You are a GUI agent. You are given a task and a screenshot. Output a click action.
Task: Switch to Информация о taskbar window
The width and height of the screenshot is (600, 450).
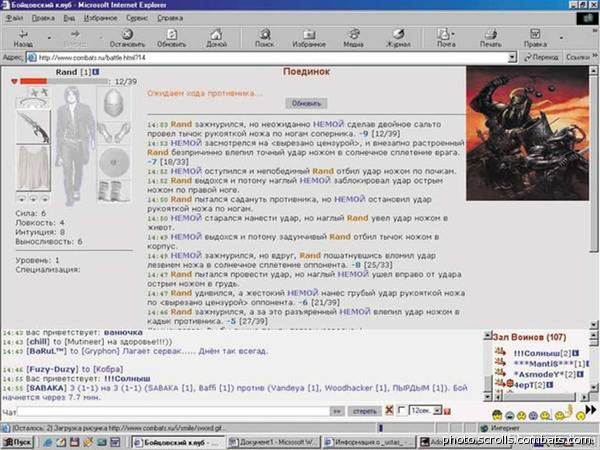368,442
